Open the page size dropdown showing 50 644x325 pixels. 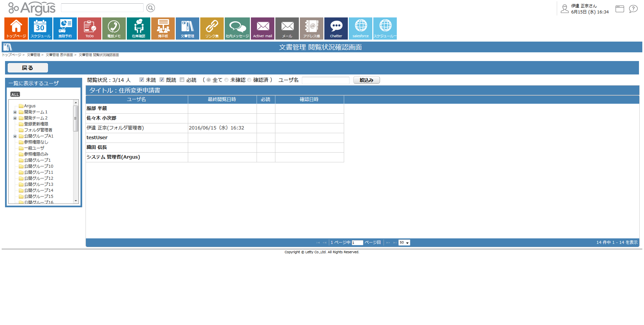tap(404, 242)
